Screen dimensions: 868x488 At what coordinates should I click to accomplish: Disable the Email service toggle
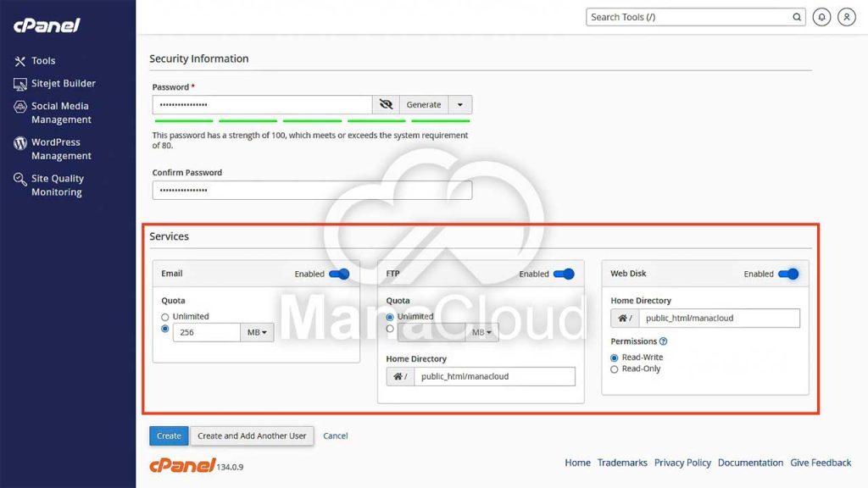[339, 274]
